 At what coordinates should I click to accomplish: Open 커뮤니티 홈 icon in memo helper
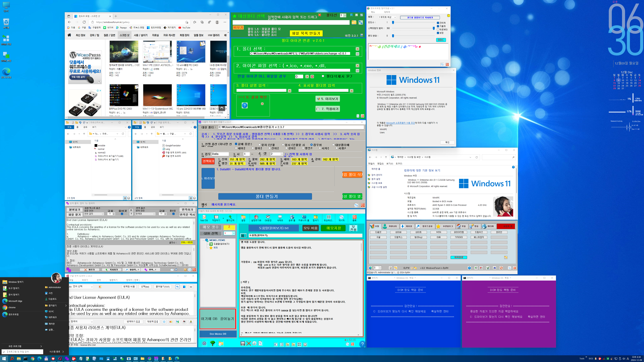click(304, 218)
